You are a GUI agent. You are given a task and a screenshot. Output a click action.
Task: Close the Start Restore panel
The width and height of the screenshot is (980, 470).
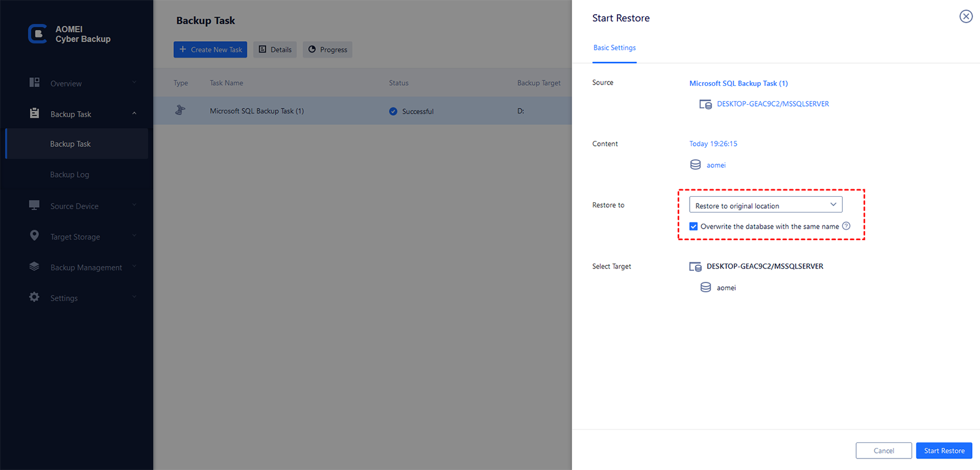tap(966, 17)
